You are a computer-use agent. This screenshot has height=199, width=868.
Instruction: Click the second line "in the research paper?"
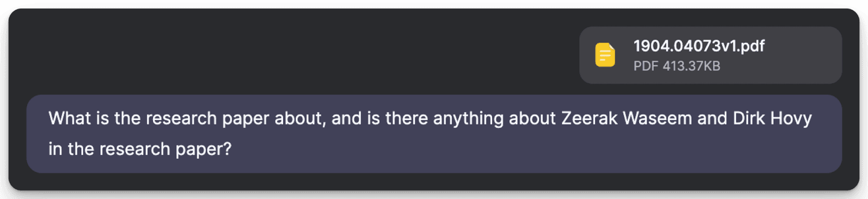point(140,148)
